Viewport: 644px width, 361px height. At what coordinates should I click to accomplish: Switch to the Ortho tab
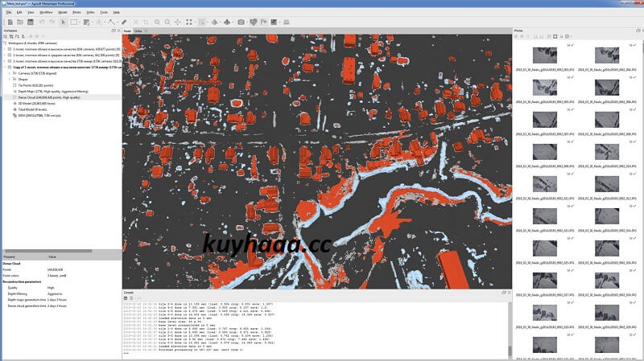(x=138, y=31)
